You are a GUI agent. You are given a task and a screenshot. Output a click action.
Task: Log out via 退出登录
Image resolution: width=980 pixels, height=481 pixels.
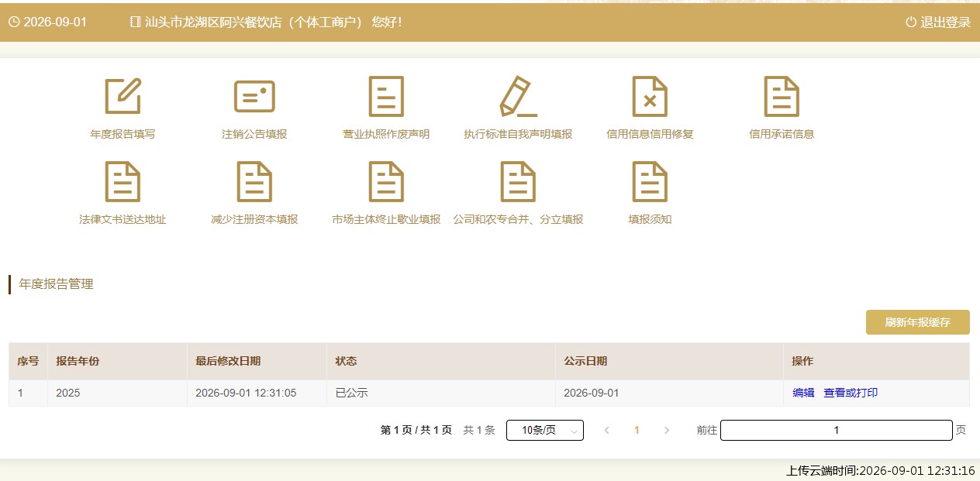tap(945, 22)
